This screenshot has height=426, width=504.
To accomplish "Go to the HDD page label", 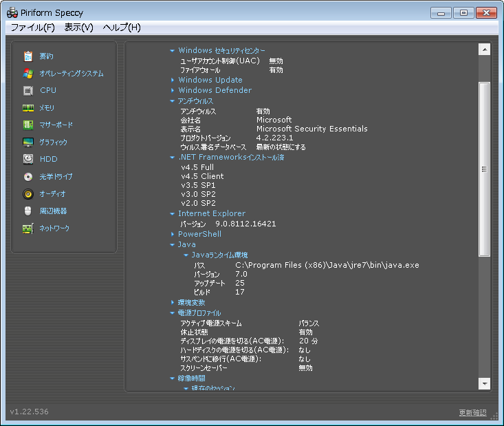I will click(49, 159).
